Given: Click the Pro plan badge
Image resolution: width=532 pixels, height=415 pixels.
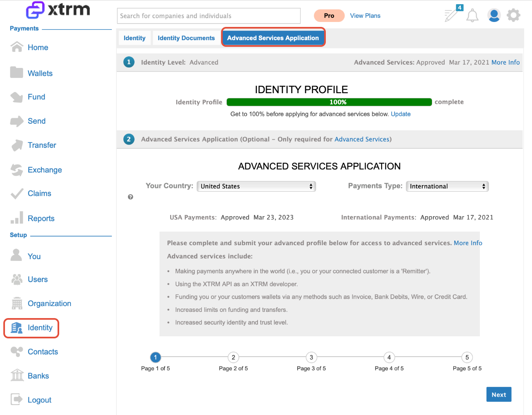Looking at the screenshot, I should pyautogui.click(x=329, y=16).
